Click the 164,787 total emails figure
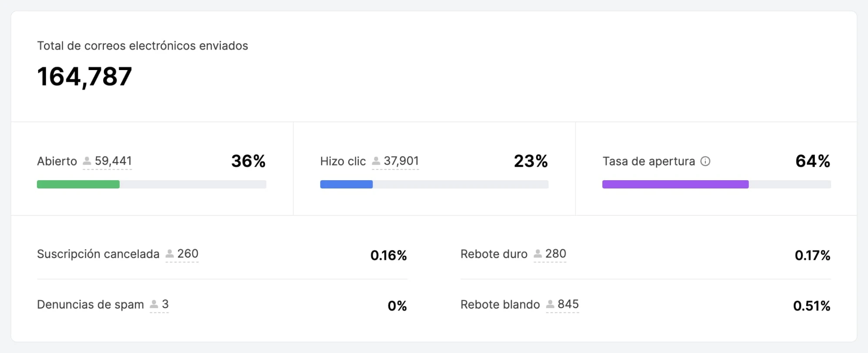Image resolution: width=868 pixels, height=353 pixels. [x=84, y=77]
